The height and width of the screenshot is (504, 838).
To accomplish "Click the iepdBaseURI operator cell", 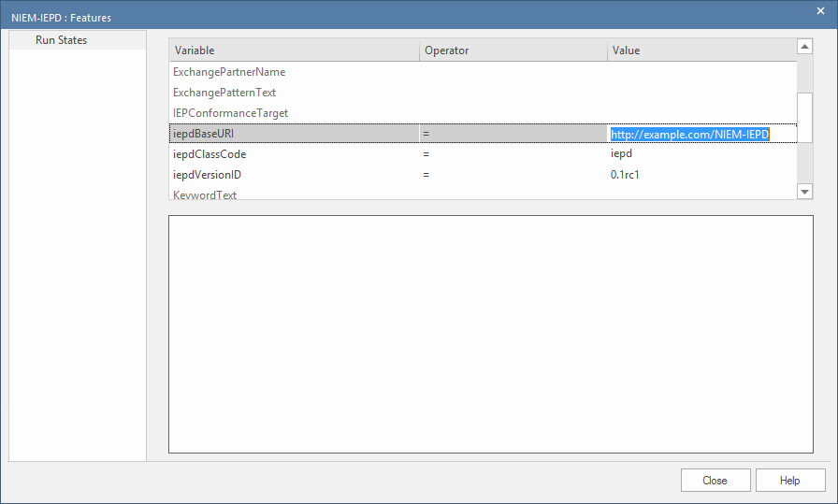I will (x=513, y=134).
